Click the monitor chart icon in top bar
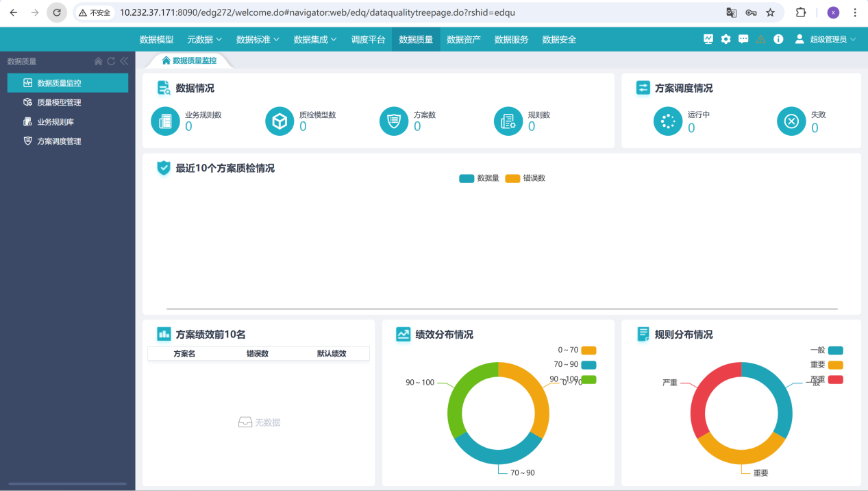The height and width of the screenshot is (491, 868). [708, 39]
